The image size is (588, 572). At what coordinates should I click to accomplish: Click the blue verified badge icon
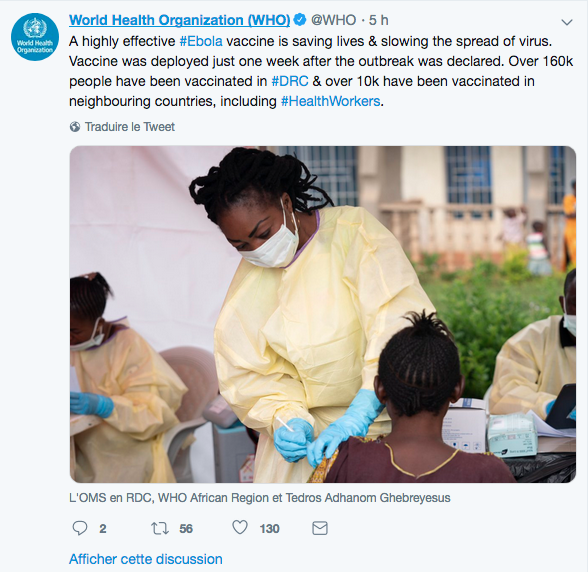pos(300,20)
